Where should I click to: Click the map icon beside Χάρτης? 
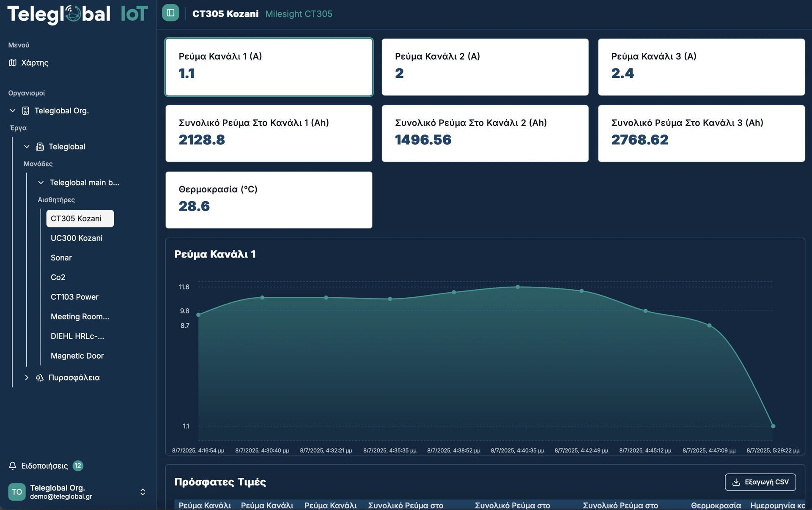click(x=13, y=63)
